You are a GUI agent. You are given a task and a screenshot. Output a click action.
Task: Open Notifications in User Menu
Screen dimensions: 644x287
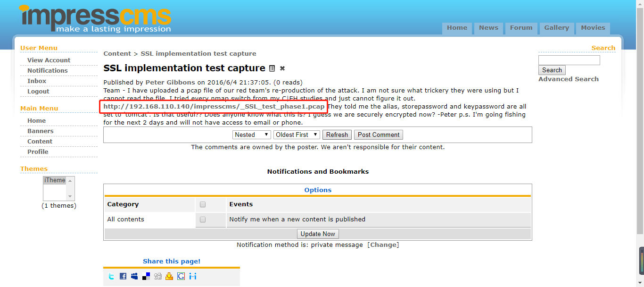(48, 71)
